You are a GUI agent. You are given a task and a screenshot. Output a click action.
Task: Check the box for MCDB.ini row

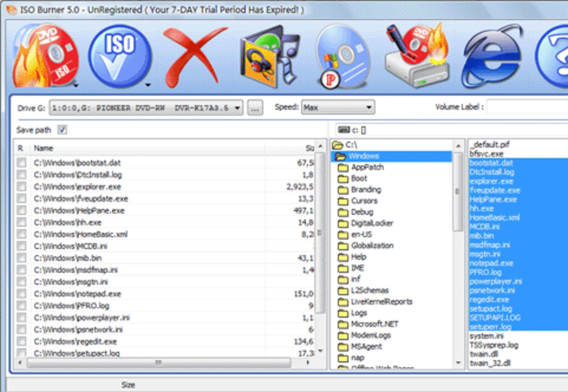click(22, 246)
